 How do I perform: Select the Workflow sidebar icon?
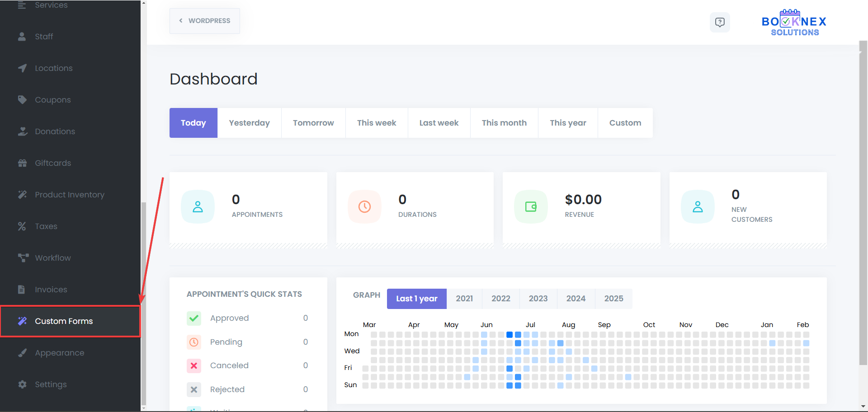click(22, 258)
